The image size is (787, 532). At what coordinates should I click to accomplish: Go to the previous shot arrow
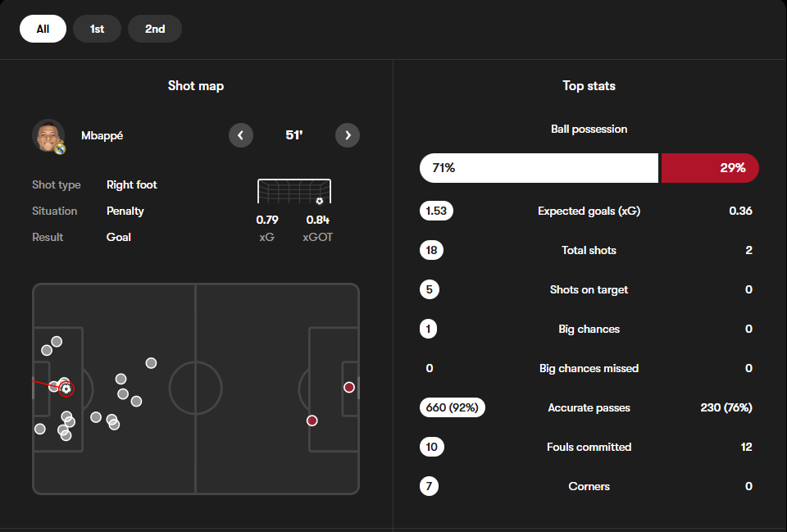click(x=241, y=135)
